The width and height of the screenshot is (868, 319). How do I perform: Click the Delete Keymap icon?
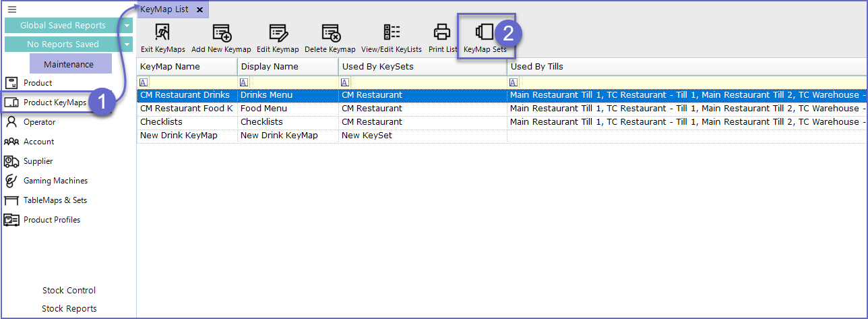click(x=330, y=33)
